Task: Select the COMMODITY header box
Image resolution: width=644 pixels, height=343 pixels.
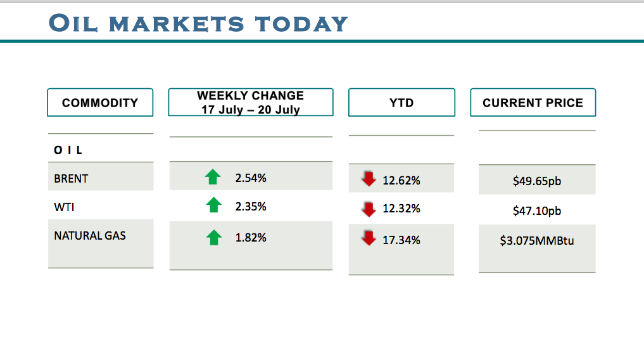Action: point(100,103)
